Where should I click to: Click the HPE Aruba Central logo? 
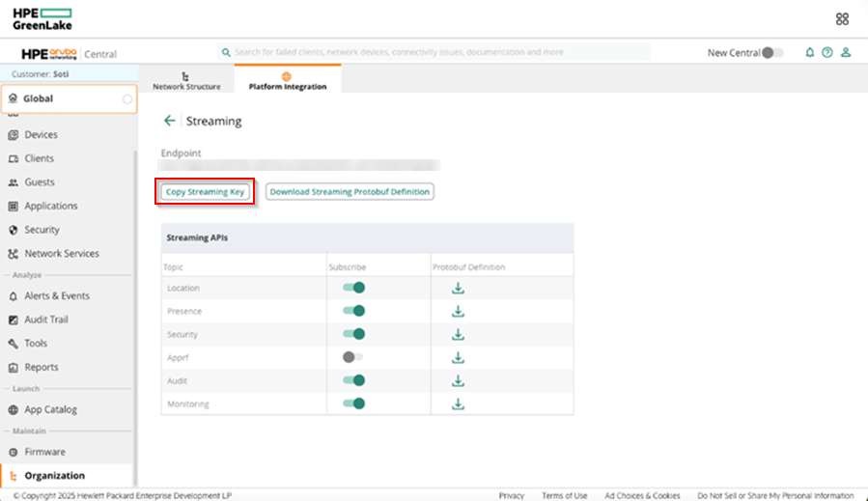[x=69, y=54]
